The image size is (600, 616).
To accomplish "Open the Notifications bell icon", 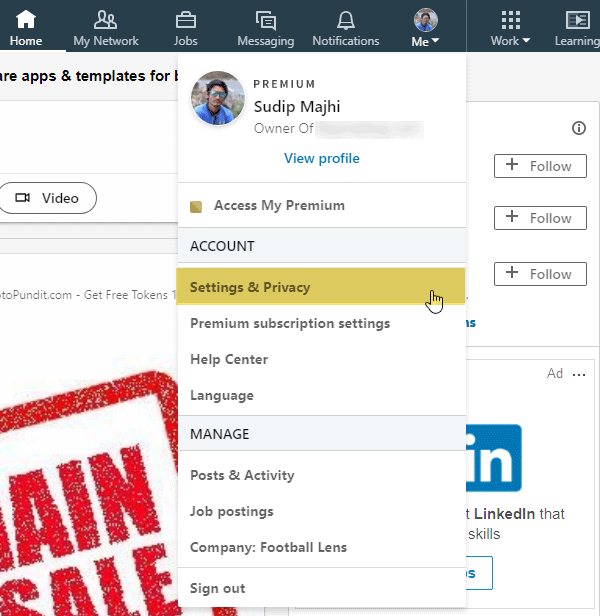I will coord(346,20).
